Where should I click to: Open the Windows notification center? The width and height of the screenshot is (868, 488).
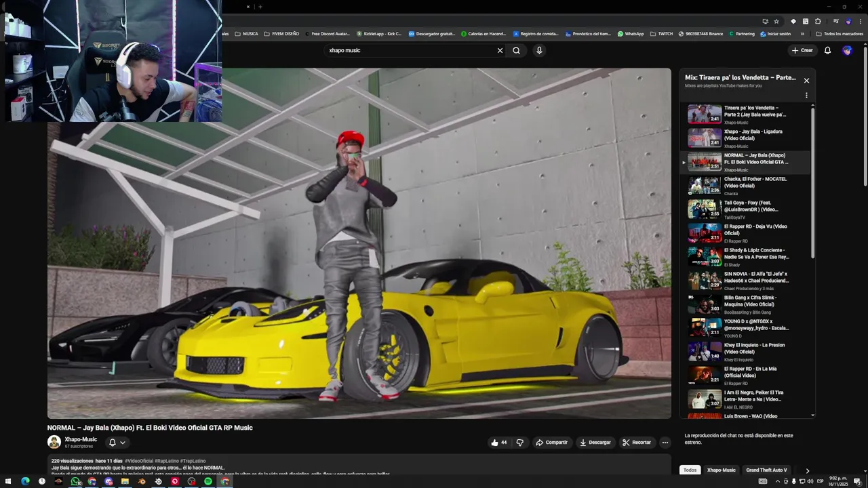coord(857,481)
